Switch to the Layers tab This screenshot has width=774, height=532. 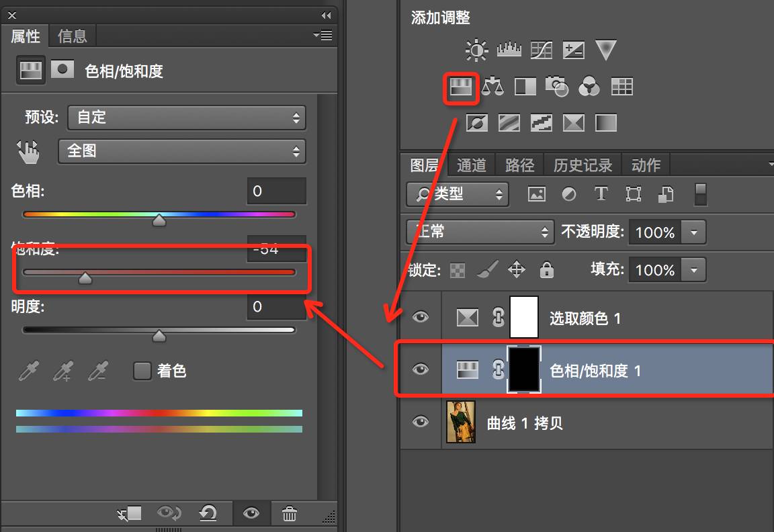pyautogui.click(x=424, y=165)
